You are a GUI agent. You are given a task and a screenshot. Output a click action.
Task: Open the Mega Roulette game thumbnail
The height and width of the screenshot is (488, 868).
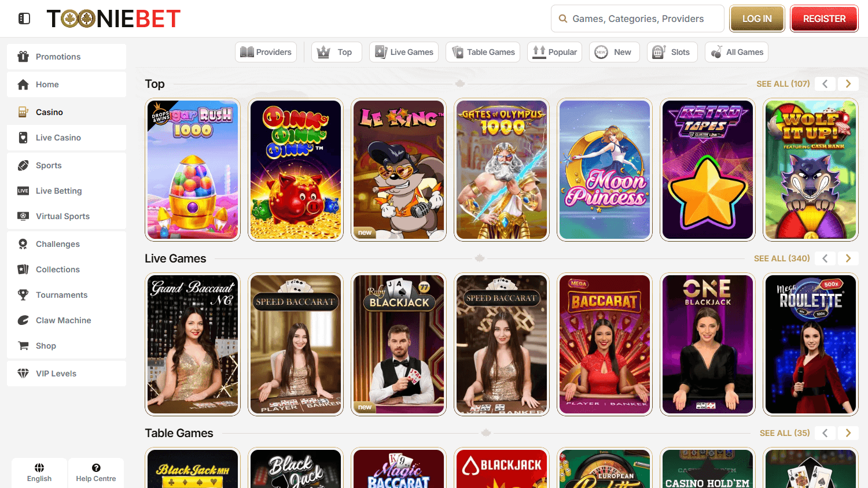click(x=810, y=344)
